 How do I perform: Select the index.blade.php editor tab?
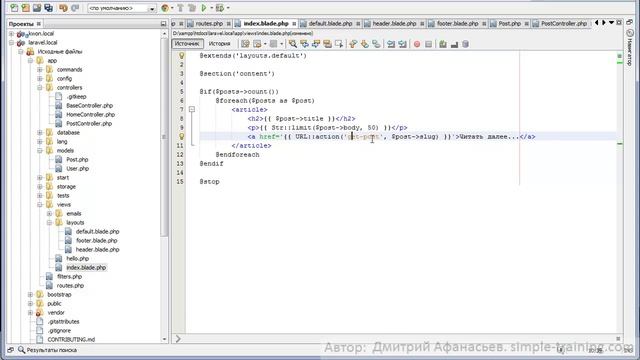pos(266,24)
